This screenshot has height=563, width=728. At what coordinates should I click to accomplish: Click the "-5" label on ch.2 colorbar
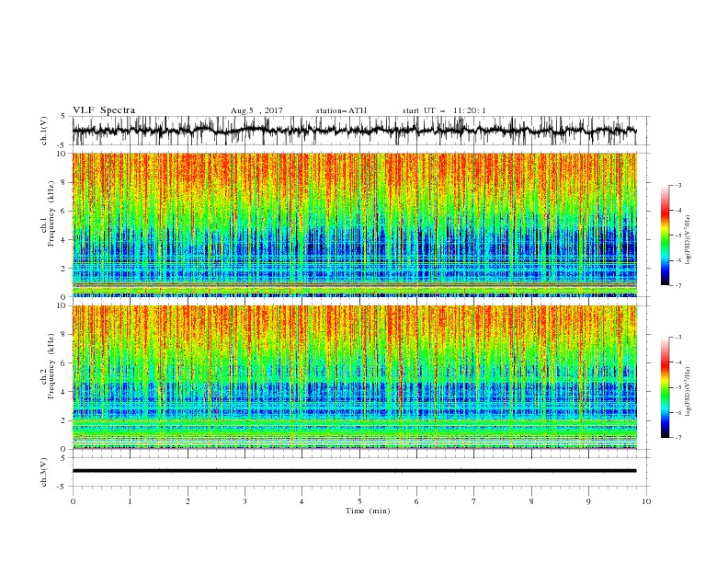pos(678,387)
